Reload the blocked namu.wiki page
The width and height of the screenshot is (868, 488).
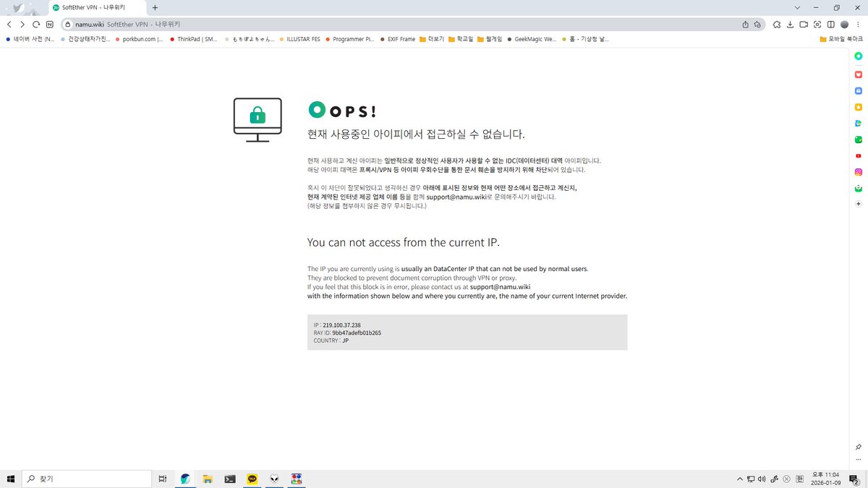pos(35,24)
